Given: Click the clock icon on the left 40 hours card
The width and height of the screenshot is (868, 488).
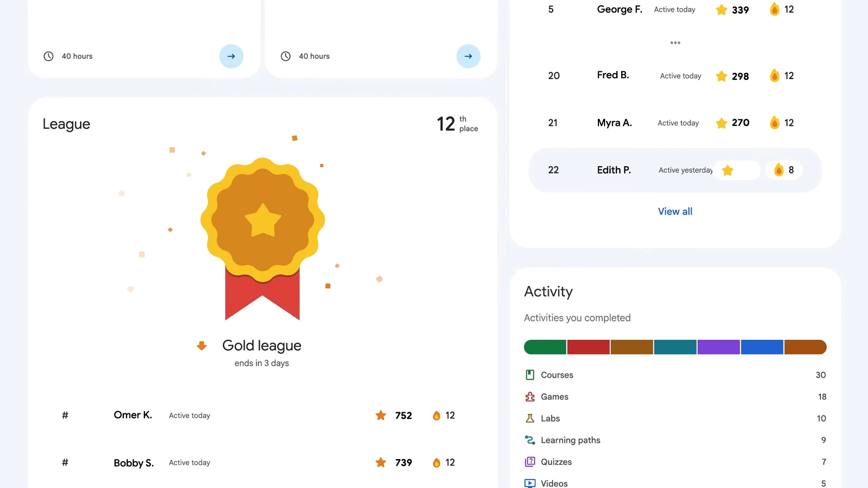Looking at the screenshot, I should pos(48,56).
